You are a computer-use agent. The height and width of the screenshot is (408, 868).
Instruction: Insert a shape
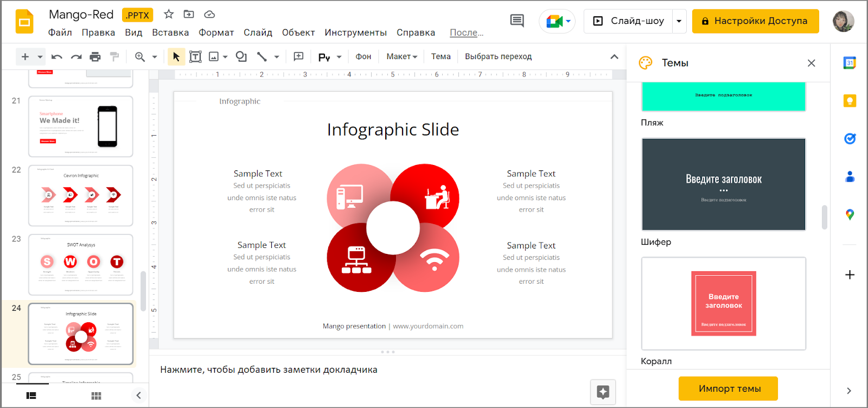[x=241, y=56]
